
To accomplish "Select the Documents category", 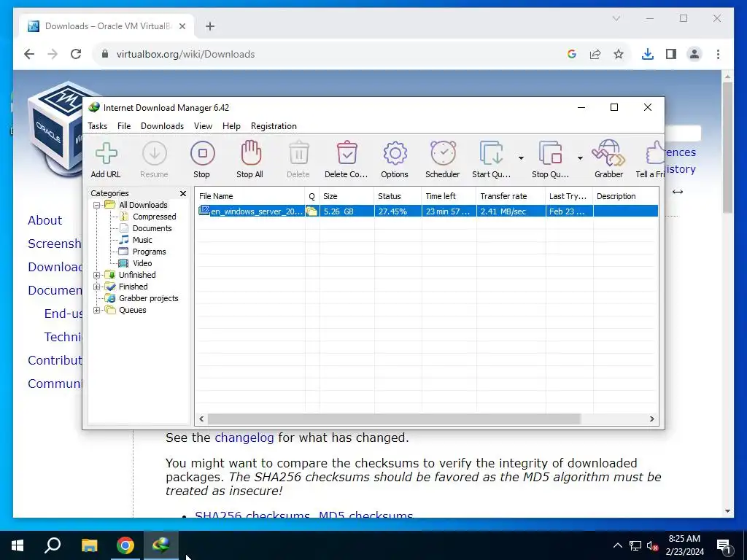I will coord(152,228).
